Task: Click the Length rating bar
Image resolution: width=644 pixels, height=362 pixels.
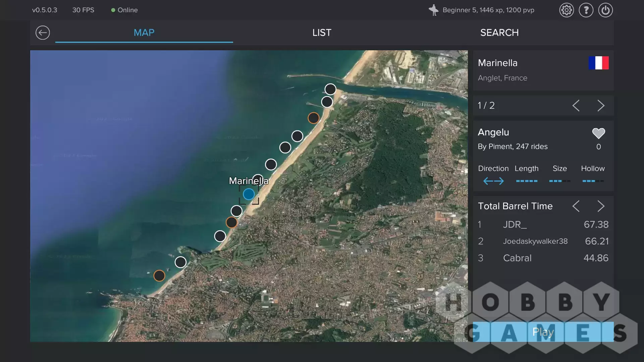Action: click(527, 181)
